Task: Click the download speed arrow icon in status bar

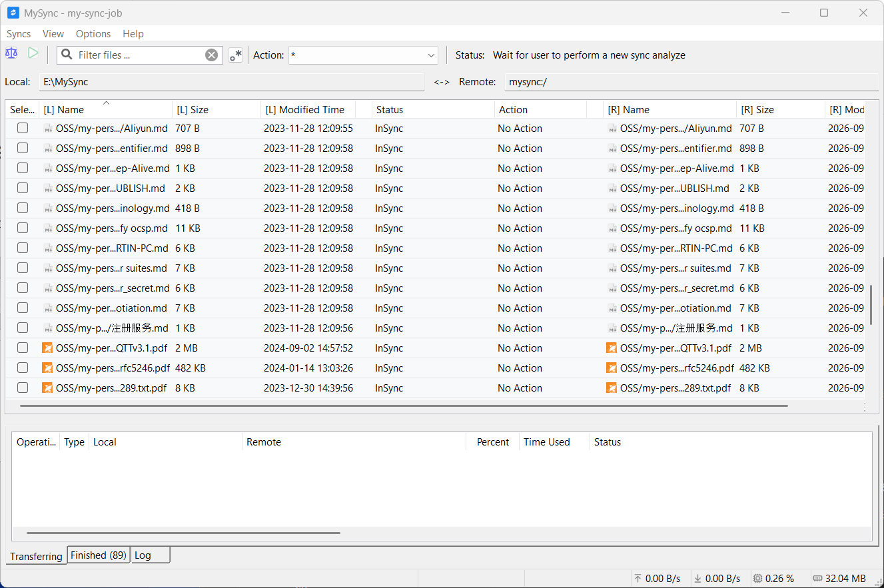Action: [698, 578]
